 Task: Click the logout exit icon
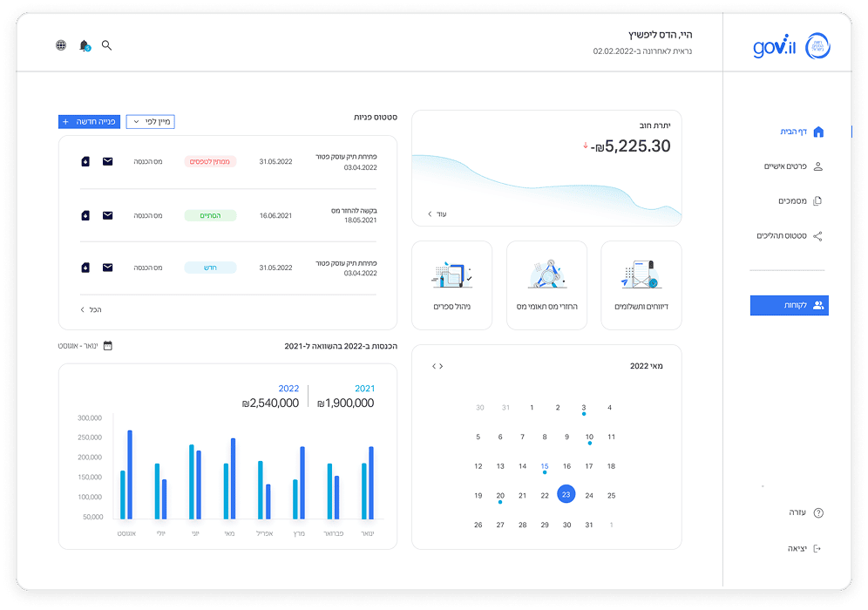pyautogui.click(x=817, y=548)
